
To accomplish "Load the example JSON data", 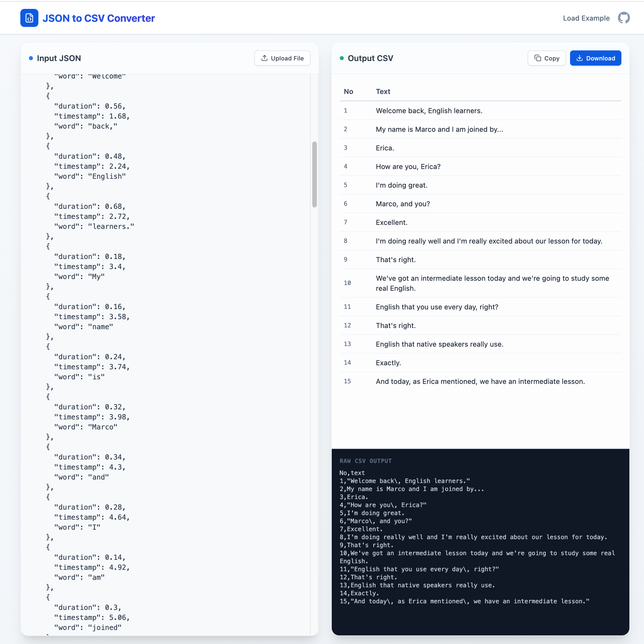I will click(586, 18).
